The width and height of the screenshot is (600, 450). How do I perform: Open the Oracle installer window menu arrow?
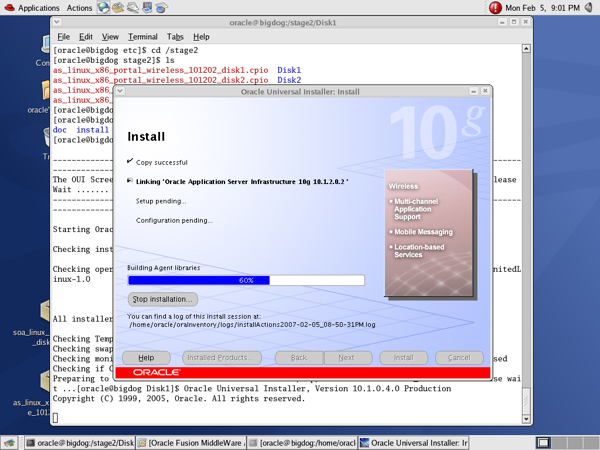[120, 91]
